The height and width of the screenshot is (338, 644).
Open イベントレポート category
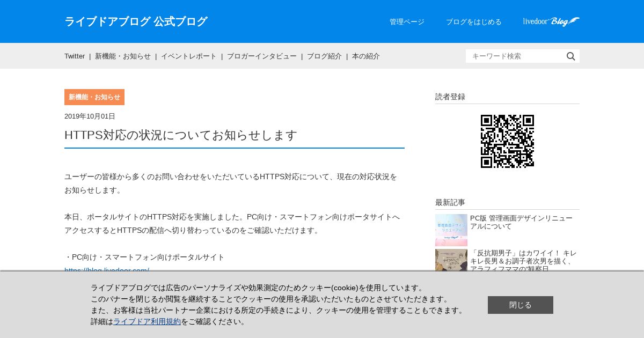(x=189, y=56)
